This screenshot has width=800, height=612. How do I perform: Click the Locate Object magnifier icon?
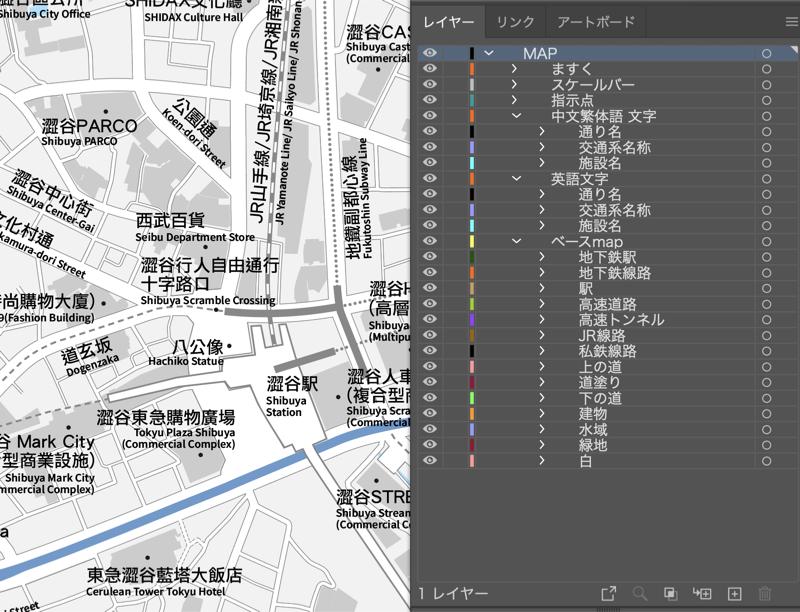(x=640, y=593)
